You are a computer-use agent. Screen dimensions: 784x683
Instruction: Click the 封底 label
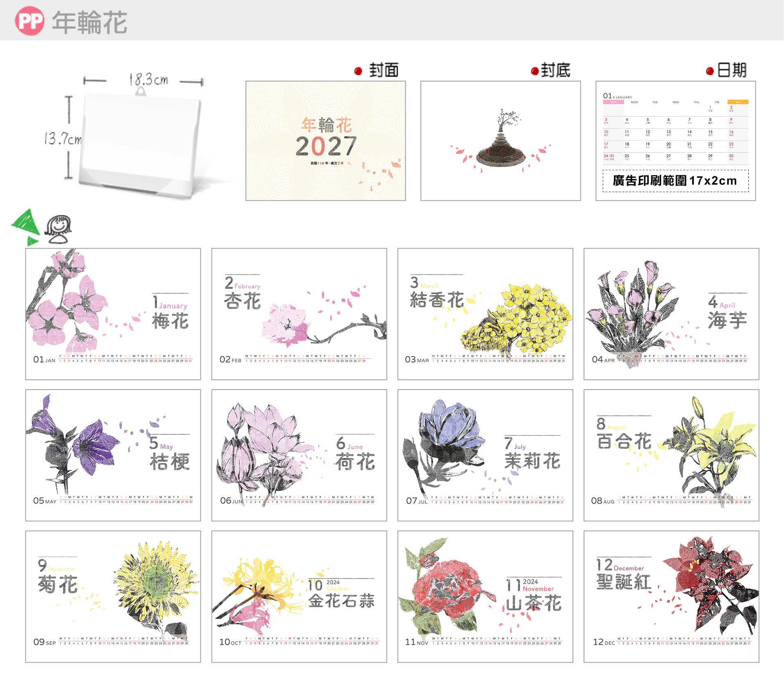pyautogui.click(x=556, y=70)
